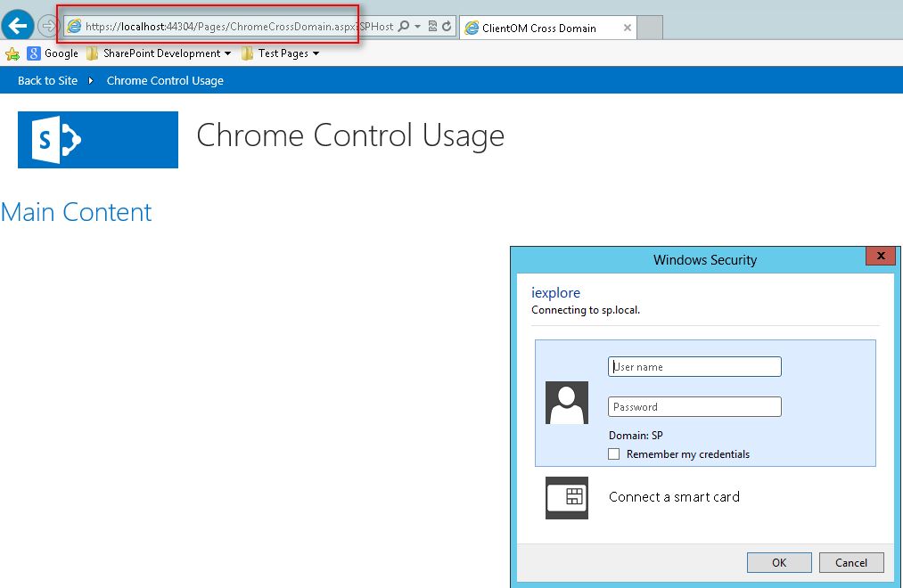
Task: Click the user account avatar tile
Action: (x=567, y=403)
